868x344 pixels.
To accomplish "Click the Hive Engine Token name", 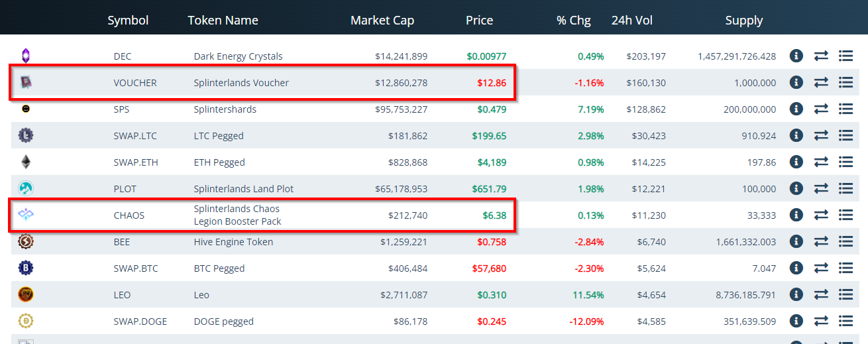I will coord(233,242).
